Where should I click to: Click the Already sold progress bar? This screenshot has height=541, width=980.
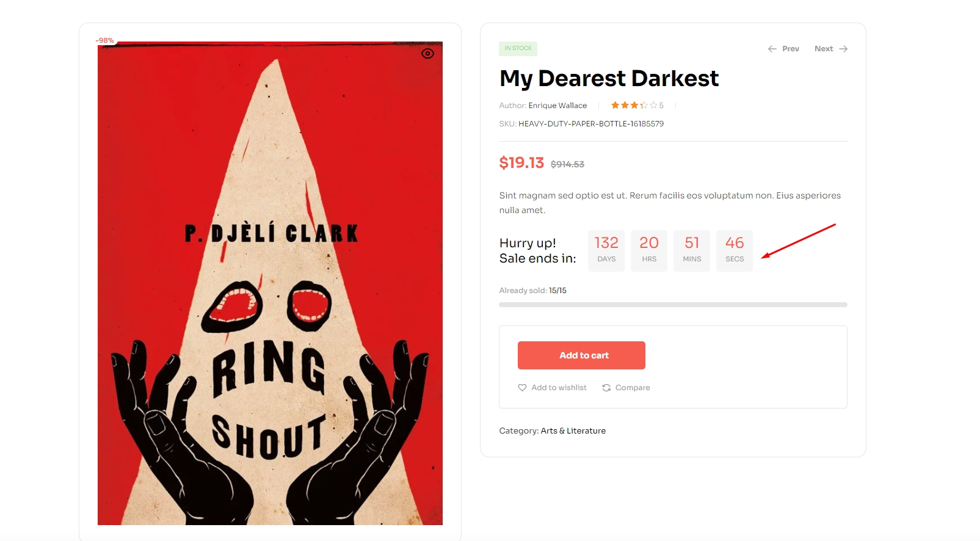coord(673,305)
